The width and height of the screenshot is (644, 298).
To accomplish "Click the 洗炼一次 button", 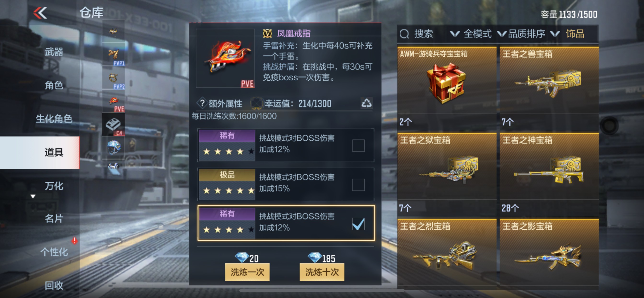I will click(x=247, y=272).
